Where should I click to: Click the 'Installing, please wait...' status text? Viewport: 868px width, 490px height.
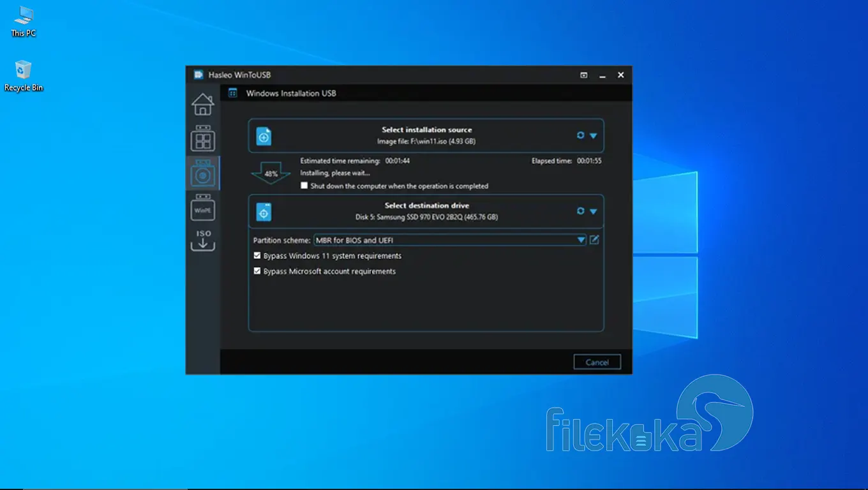tap(335, 173)
